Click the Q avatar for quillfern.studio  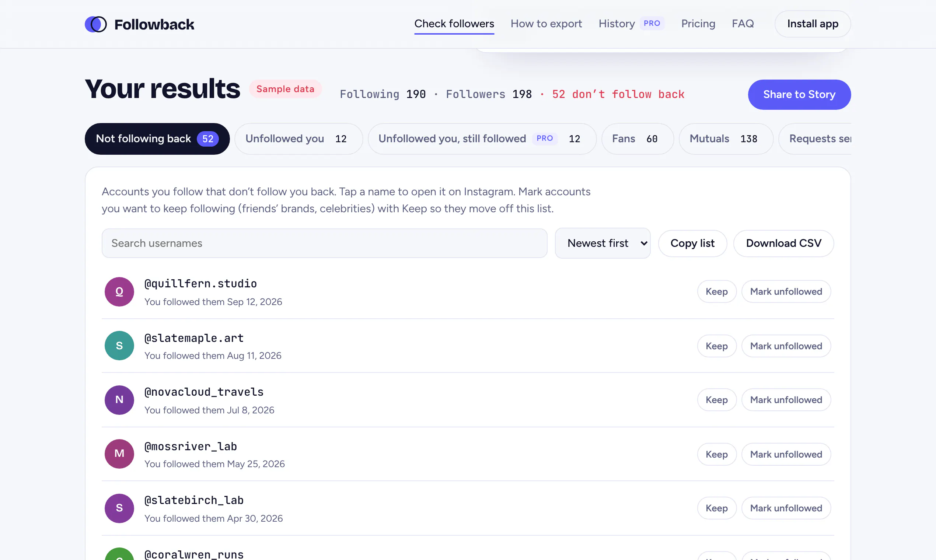(119, 292)
